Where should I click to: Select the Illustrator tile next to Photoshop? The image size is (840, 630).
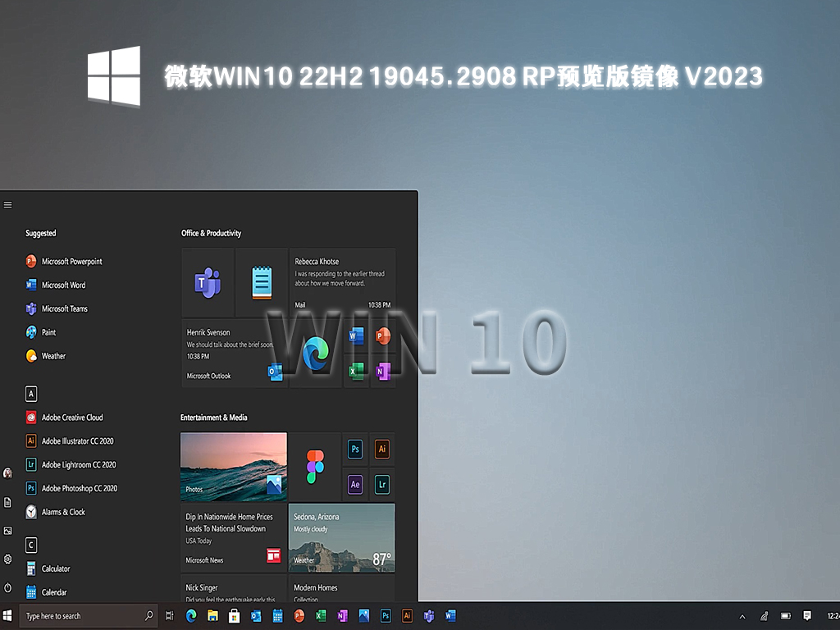tap(382, 449)
